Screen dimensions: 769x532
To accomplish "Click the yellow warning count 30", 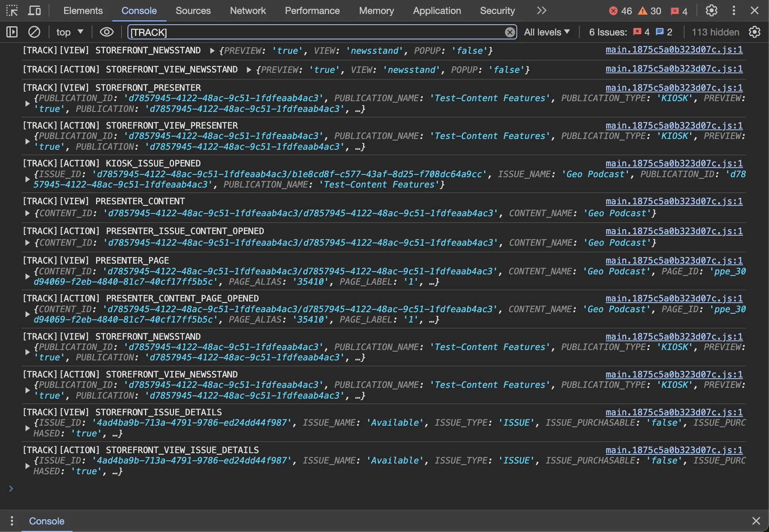I will click(x=650, y=11).
